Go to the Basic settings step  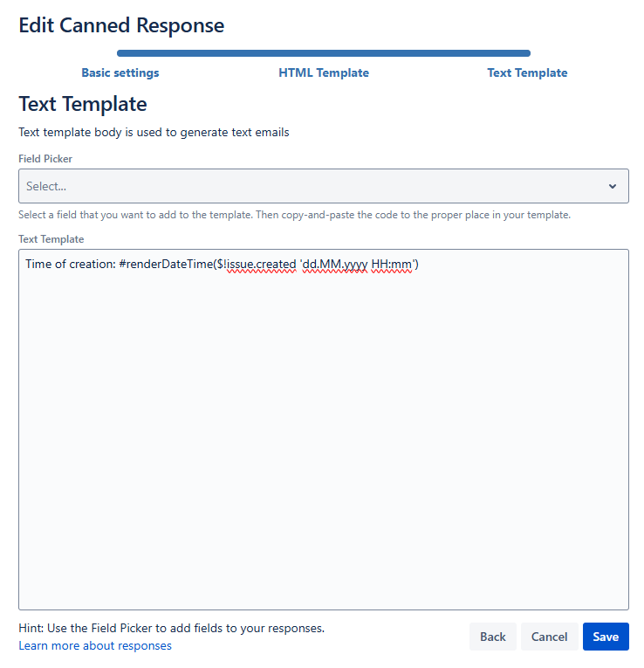[120, 72]
